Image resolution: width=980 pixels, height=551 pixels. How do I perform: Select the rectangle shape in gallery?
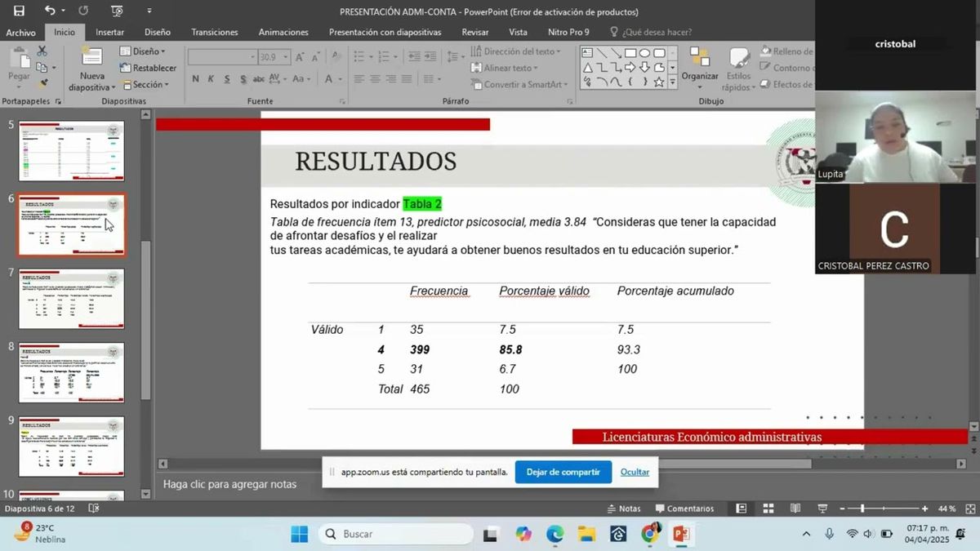click(x=630, y=53)
